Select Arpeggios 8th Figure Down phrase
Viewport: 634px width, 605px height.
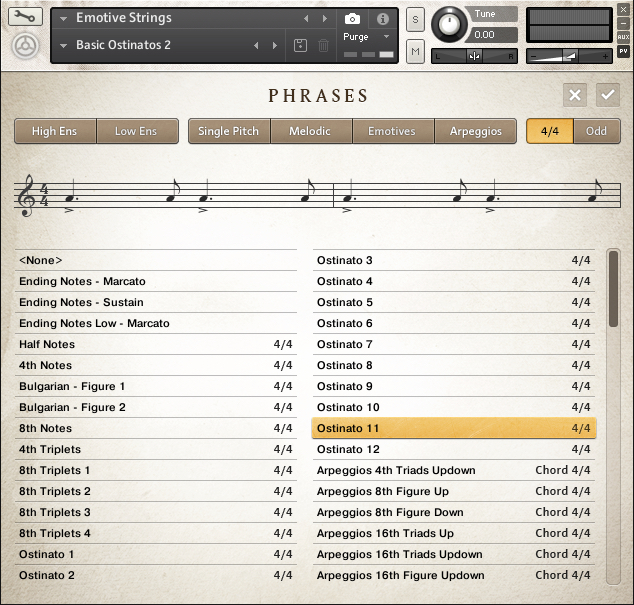(x=454, y=512)
